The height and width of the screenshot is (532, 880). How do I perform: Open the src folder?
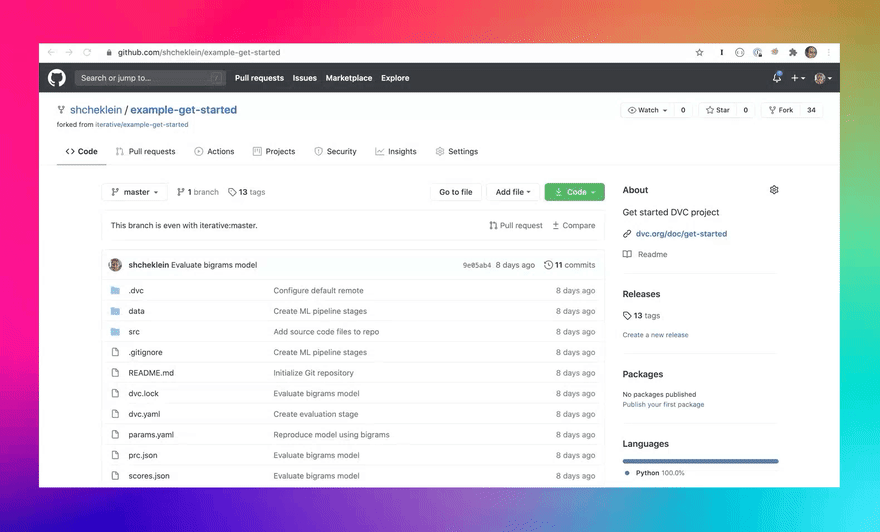[134, 332]
